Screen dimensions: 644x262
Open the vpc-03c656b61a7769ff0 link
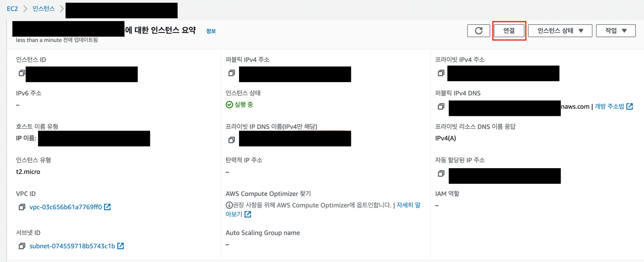pyautogui.click(x=66, y=207)
